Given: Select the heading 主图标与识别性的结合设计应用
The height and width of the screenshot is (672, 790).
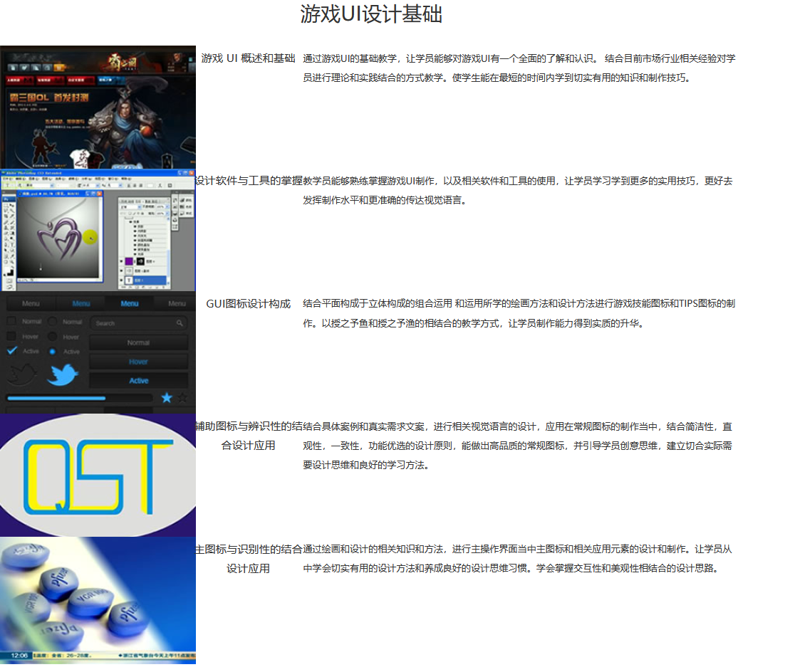Looking at the screenshot, I should tap(249, 559).
